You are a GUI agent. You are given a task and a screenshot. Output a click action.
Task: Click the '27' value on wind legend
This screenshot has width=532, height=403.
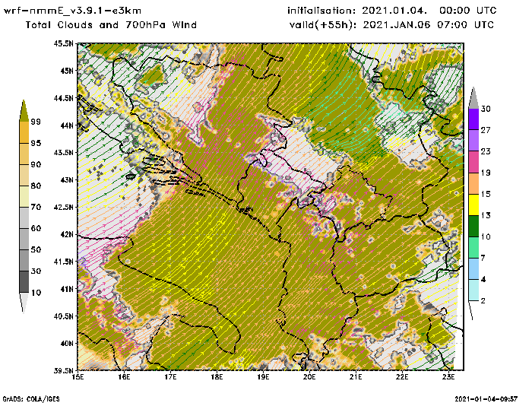tap(486, 130)
